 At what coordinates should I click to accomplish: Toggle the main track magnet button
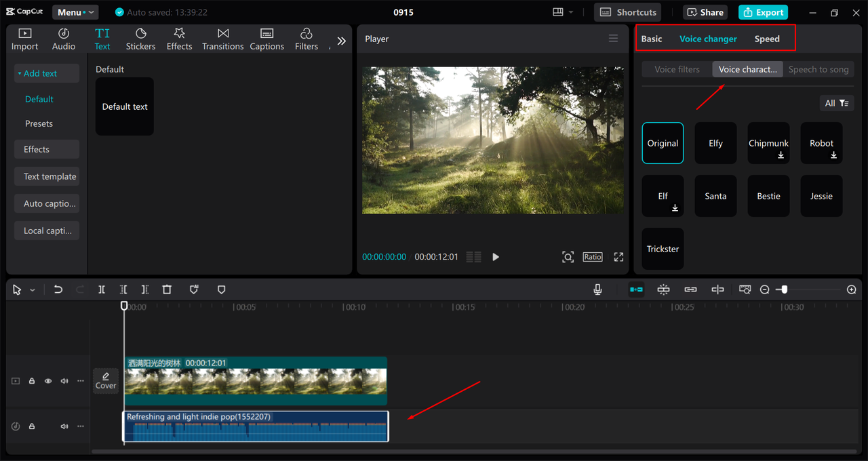[636, 289]
